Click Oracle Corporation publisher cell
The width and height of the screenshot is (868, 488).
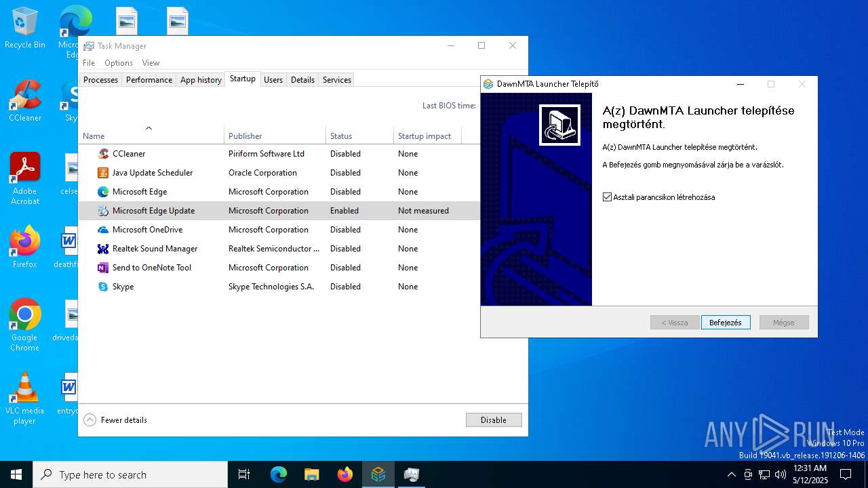262,173
